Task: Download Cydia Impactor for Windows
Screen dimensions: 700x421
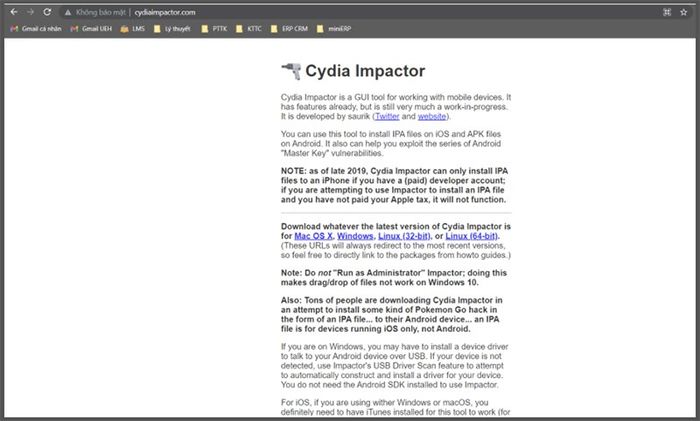Action: tap(355, 236)
